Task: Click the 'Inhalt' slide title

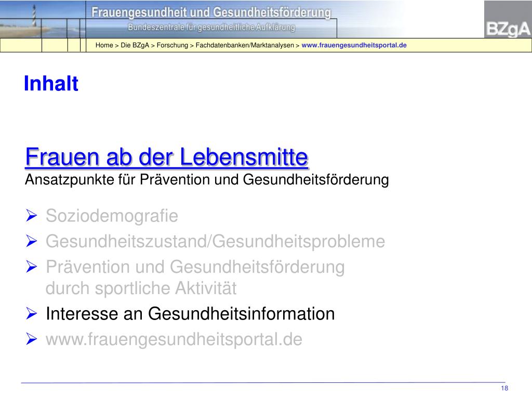Action: coord(51,84)
